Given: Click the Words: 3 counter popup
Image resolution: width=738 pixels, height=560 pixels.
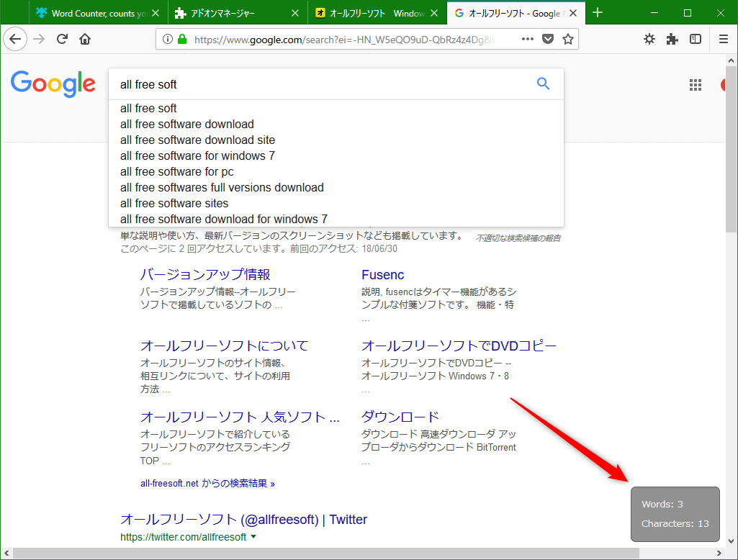Looking at the screenshot, I should [x=675, y=514].
